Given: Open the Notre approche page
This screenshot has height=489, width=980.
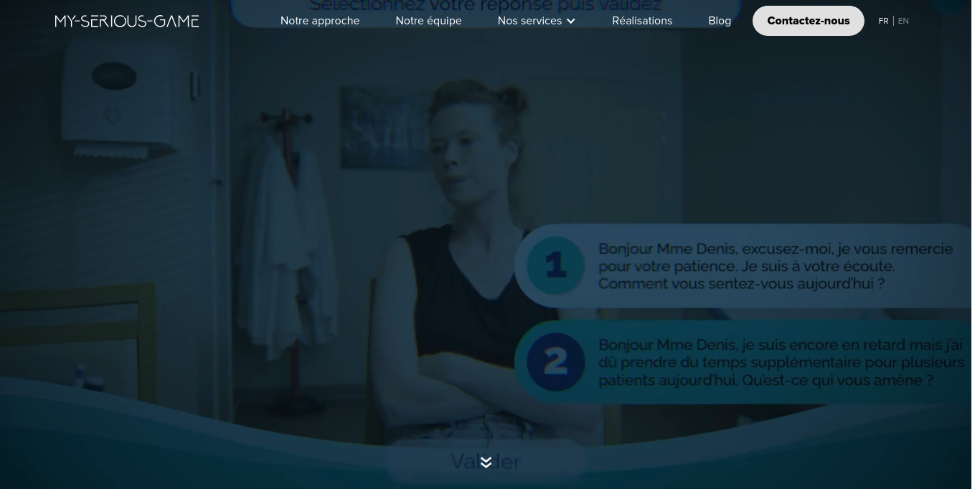Looking at the screenshot, I should pos(319,21).
